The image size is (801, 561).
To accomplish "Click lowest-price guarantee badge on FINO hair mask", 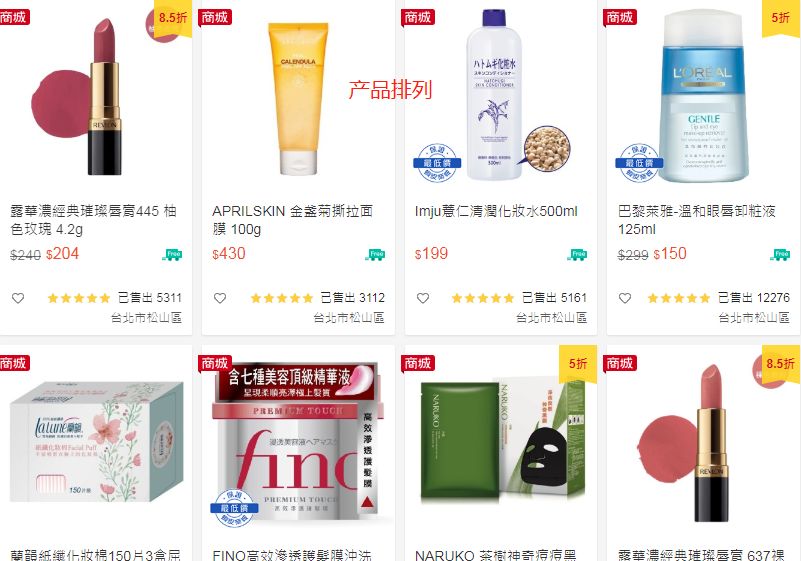I will pos(234,508).
